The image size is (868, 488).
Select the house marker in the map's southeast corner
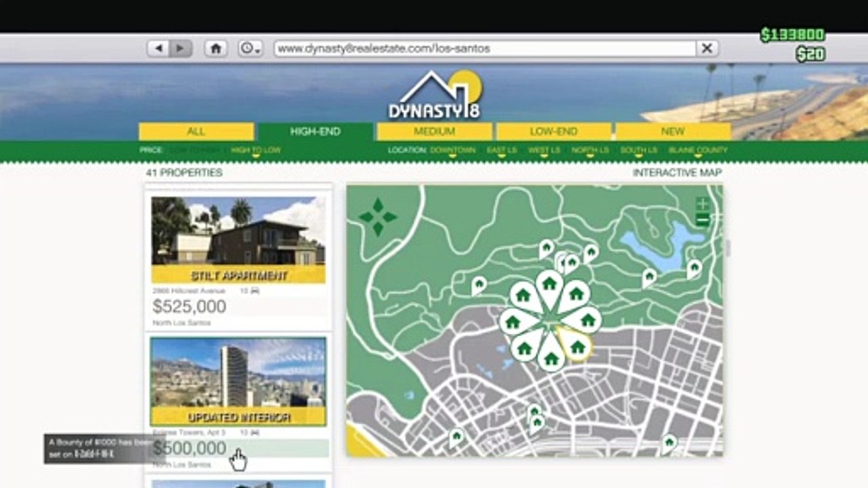(x=669, y=444)
